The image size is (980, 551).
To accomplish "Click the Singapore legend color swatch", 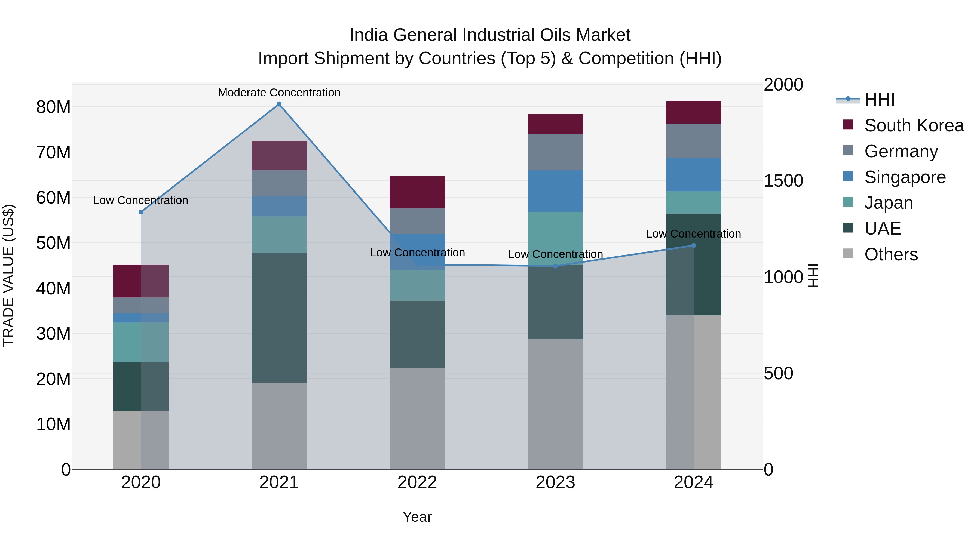I will (x=848, y=176).
